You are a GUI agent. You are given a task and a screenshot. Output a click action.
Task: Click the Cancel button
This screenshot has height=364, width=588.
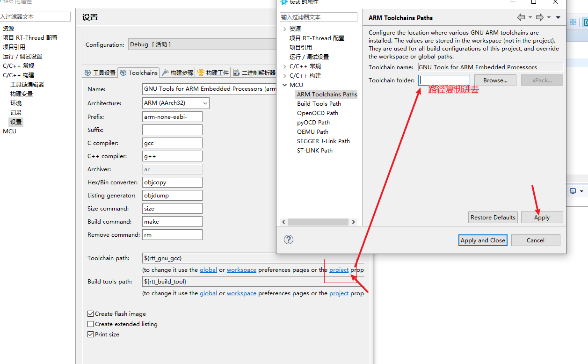click(x=535, y=240)
